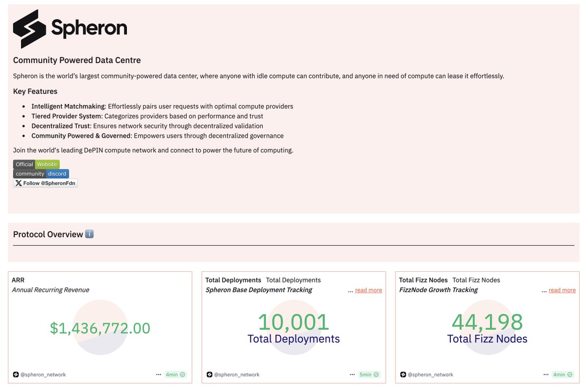This screenshot has width=588, height=389.
Task: Click read more in Total Deployments card
Action: tap(368, 290)
